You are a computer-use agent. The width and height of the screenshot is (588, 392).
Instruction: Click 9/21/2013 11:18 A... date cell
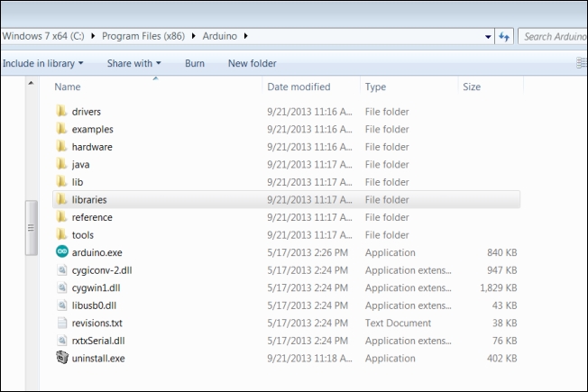[x=309, y=359]
